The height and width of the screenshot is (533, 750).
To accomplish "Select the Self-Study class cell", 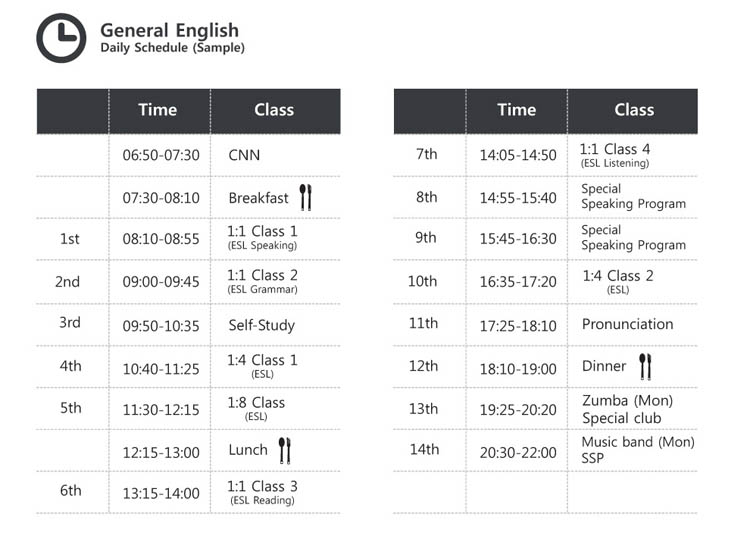I will pos(261,325).
